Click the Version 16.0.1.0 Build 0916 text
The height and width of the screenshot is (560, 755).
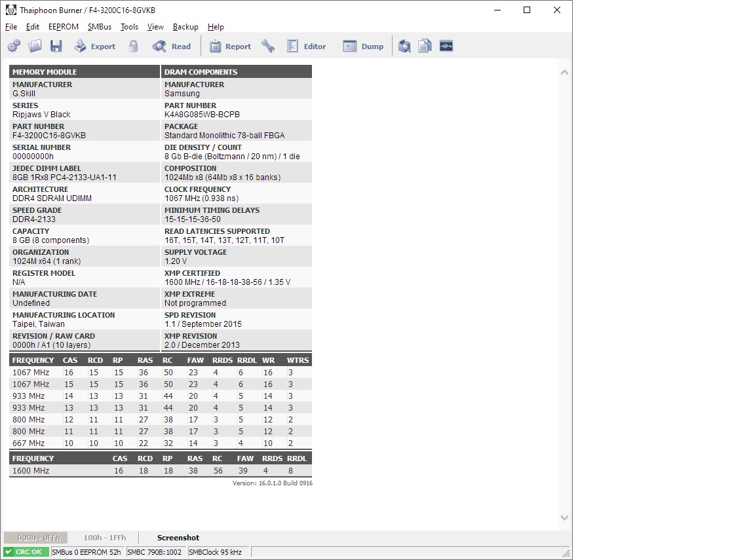click(x=273, y=483)
